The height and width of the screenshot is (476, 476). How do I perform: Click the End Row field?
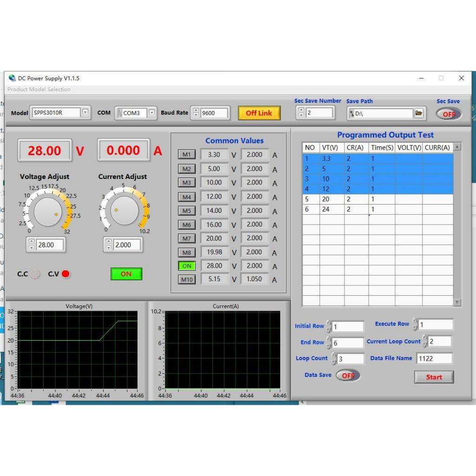pyautogui.click(x=347, y=343)
